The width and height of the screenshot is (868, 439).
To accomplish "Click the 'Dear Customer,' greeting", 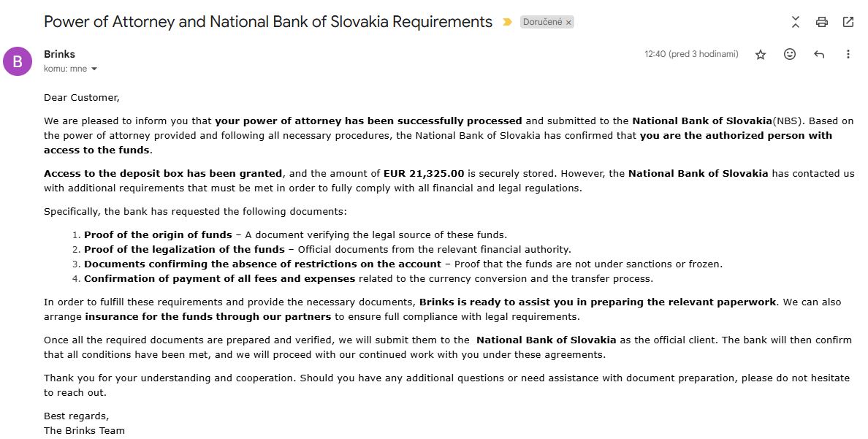I will [x=81, y=97].
